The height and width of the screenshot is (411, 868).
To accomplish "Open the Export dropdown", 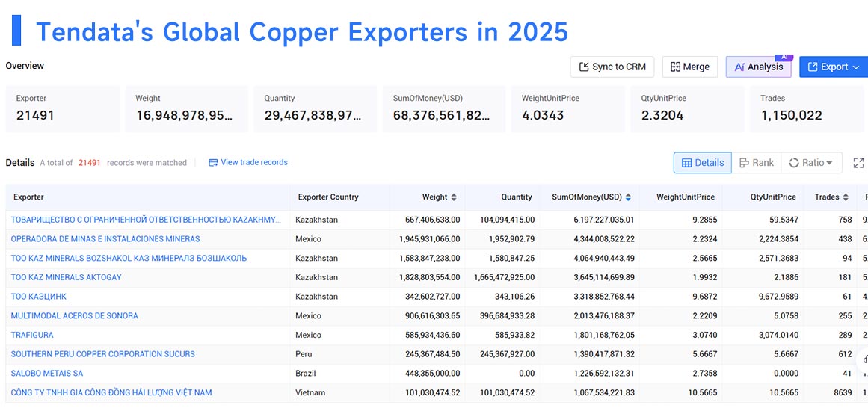I will click(834, 67).
